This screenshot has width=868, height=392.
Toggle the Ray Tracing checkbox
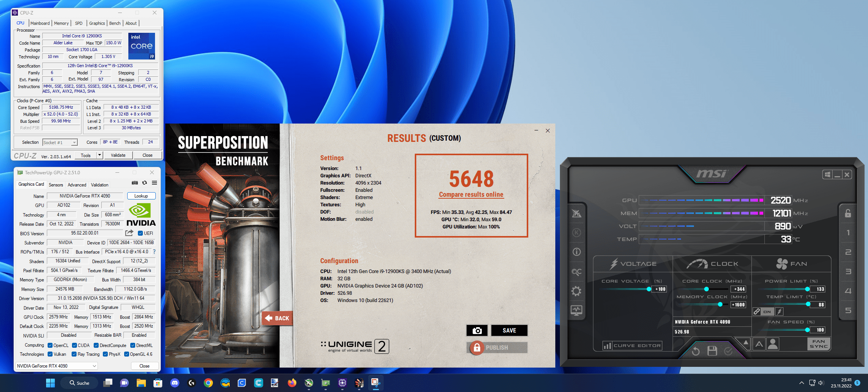point(74,354)
